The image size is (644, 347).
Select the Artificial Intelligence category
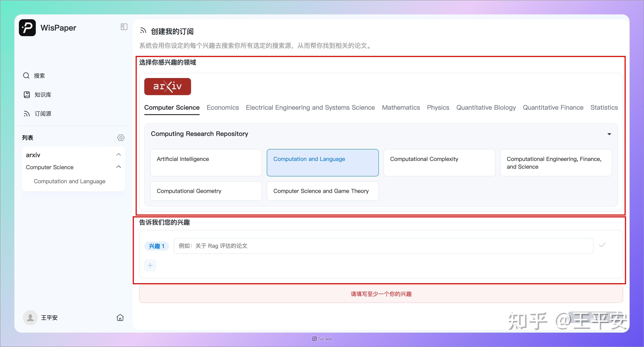pos(206,162)
